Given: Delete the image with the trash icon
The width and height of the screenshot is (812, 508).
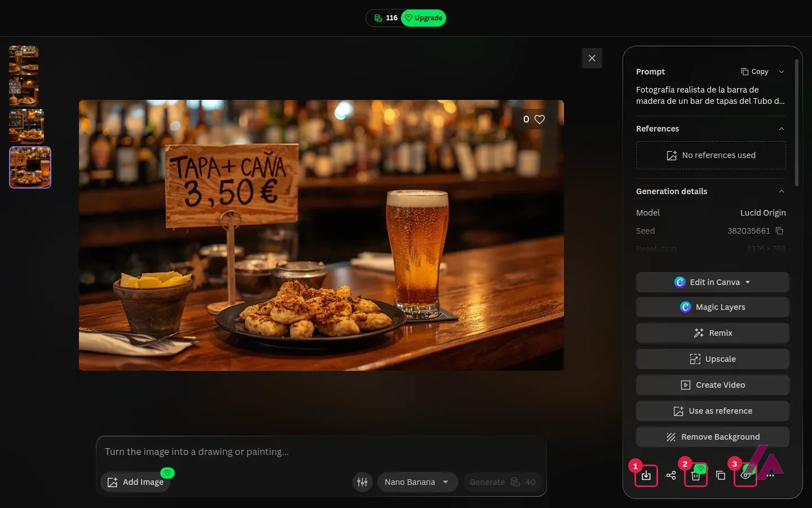Looking at the screenshot, I should pyautogui.click(x=696, y=475).
